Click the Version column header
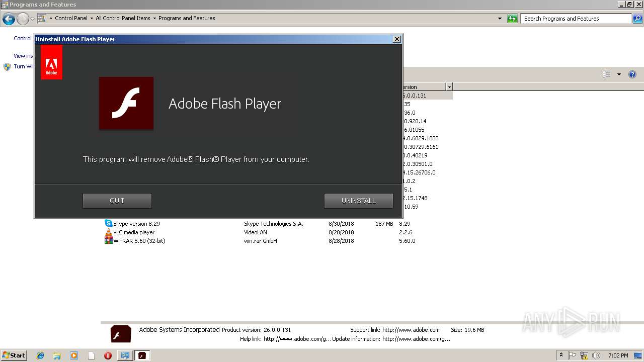 tap(424, 87)
